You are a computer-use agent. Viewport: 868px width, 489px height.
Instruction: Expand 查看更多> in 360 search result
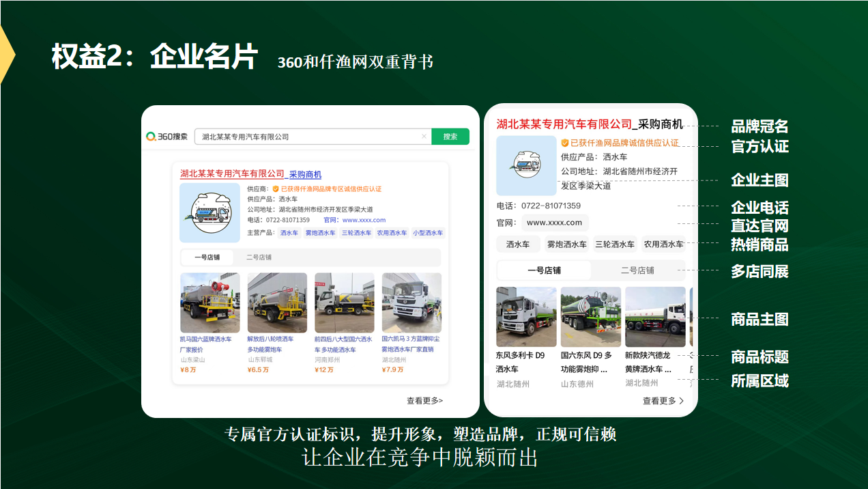click(x=424, y=401)
